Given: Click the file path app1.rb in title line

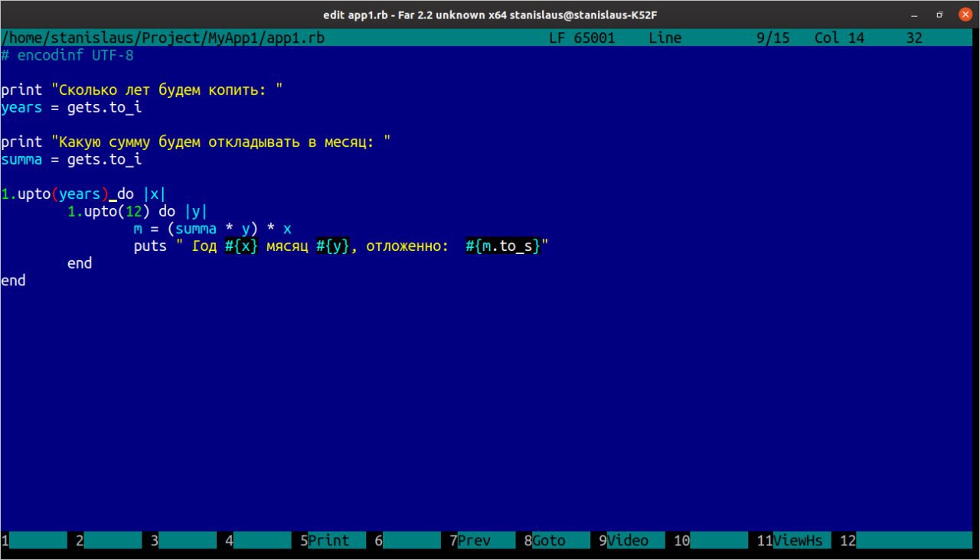Looking at the screenshot, I should point(162,37).
